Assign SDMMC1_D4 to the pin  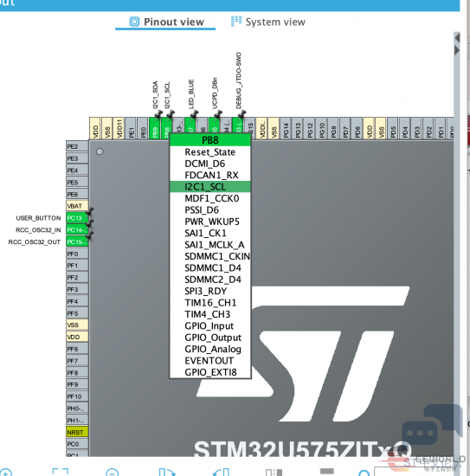[x=210, y=267]
